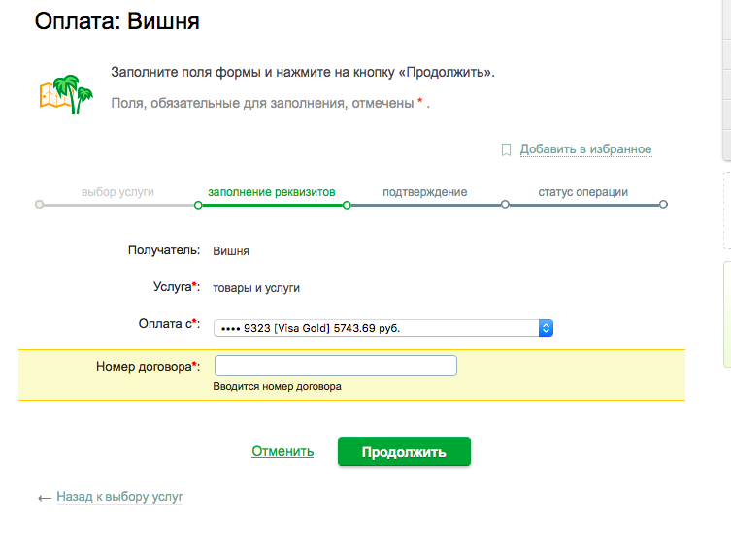This screenshot has width=731, height=560.
Task: Follow the Назад к выбору услуг link
Action: [x=119, y=497]
